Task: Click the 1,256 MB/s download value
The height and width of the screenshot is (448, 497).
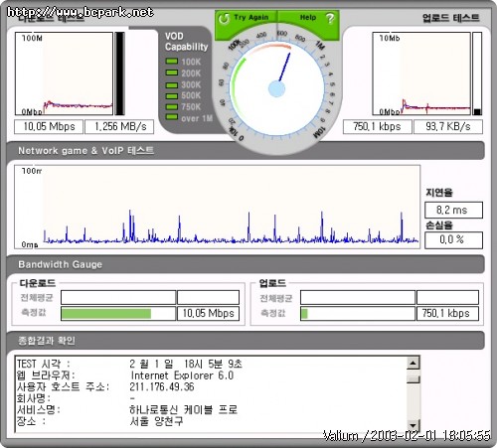Action: (119, 127)
